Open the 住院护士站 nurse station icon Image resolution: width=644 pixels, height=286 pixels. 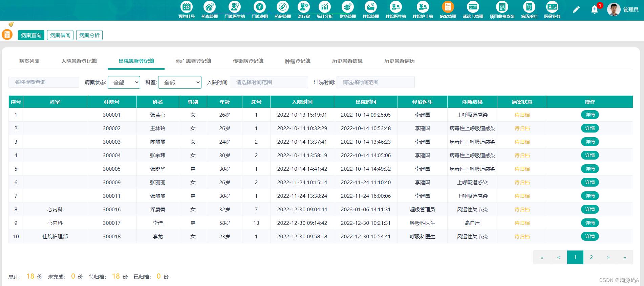coord(423,7)
